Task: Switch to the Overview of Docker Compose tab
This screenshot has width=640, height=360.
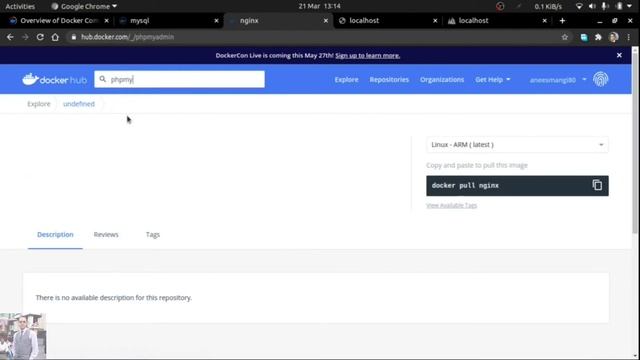Action: tap(59, 20)
